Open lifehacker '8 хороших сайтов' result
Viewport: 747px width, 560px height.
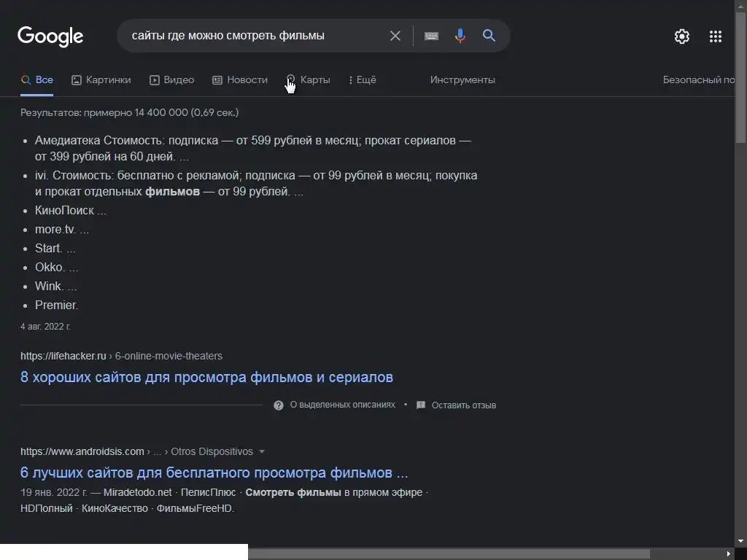[206, 377]
